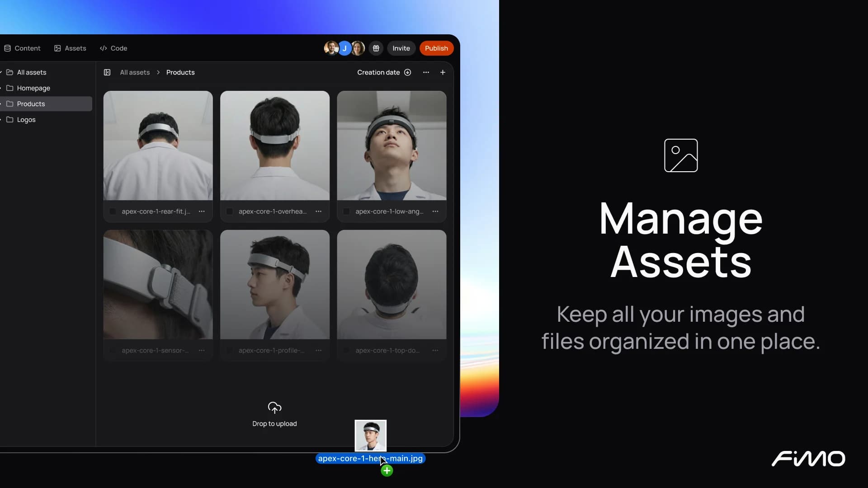Viewport: 868px width, 488px height.
Task: Navigate to All assets breadcrumb link
Action: click(135, 72)
